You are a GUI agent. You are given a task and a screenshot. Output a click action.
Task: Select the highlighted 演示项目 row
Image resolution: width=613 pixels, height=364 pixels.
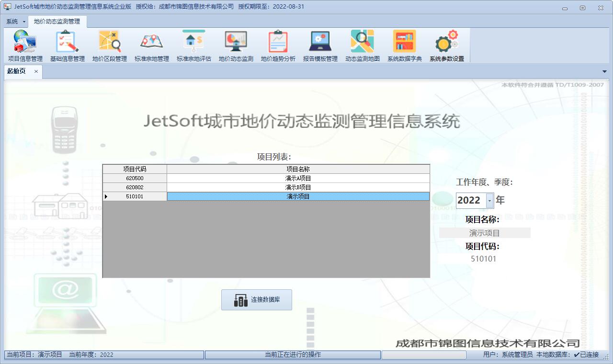click(298, 196)
